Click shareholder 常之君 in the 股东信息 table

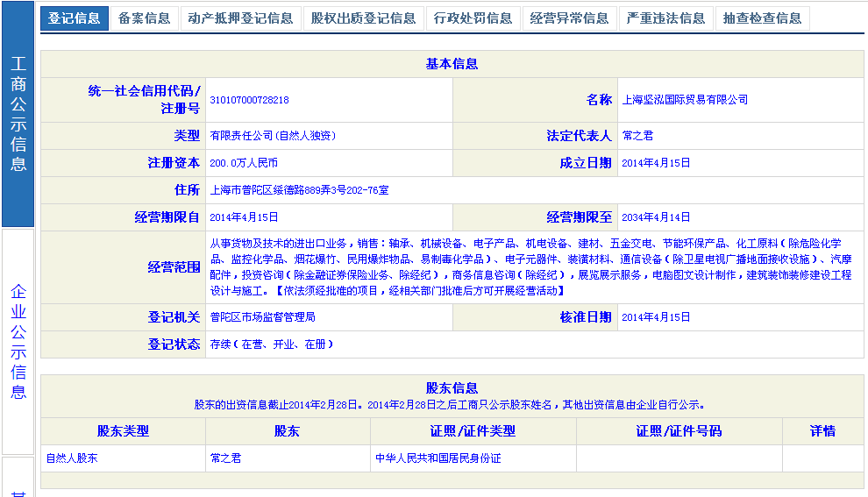pyautogui.click(x=225, y=458)
